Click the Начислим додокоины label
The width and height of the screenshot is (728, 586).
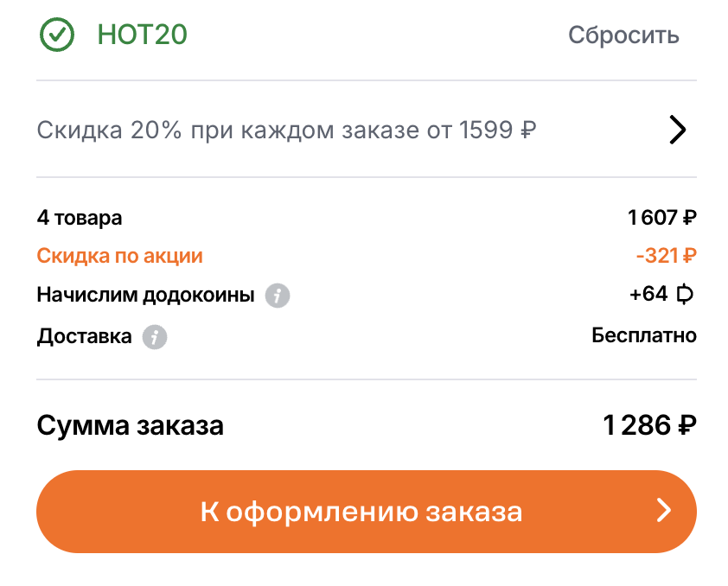(145, 295)
